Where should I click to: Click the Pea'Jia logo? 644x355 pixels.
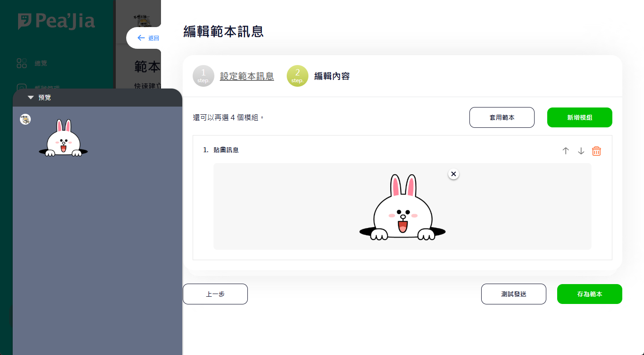coord(57,21)
